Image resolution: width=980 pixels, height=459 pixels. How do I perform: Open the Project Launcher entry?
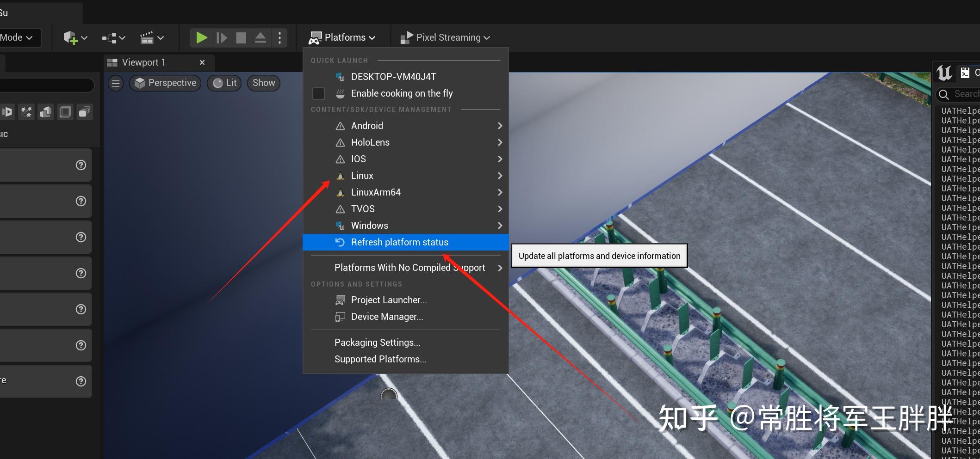pyautogui.click(x=389, y=300)
